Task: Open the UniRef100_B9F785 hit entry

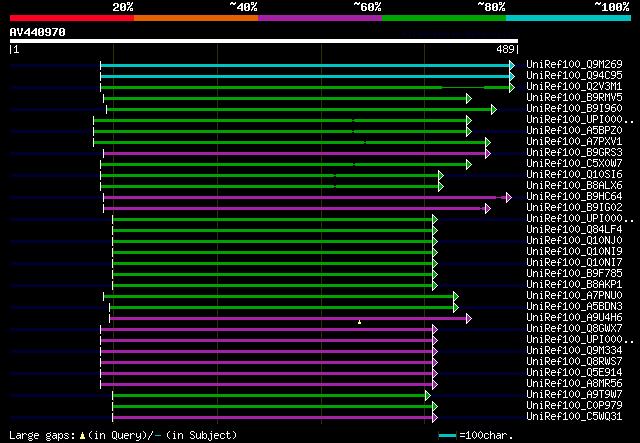Action: point(574,274)
